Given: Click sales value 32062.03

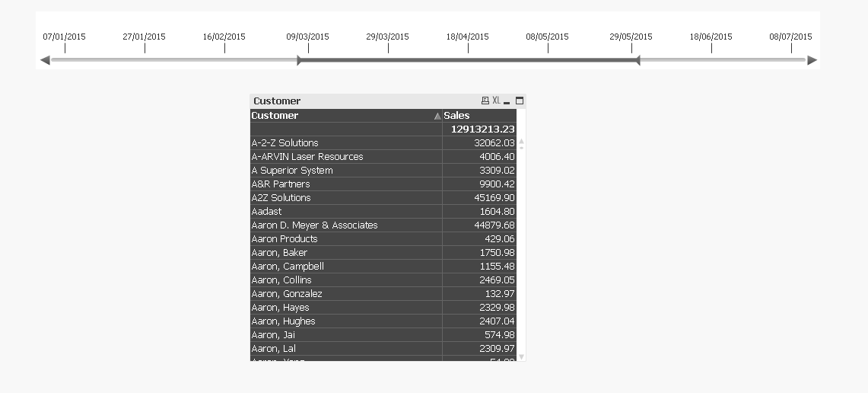Looking at the screenshot, I should [479, 143].
